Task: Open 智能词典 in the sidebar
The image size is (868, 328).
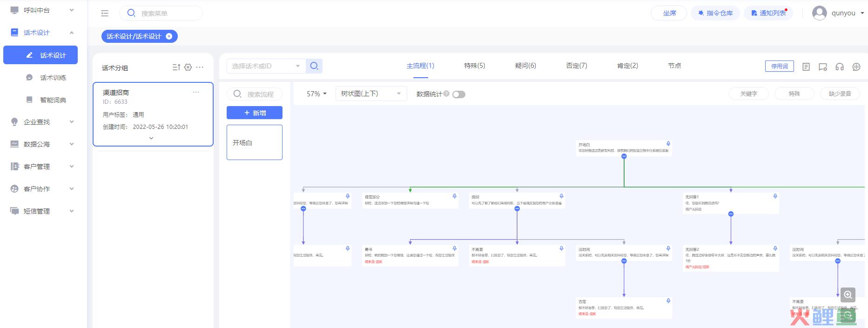Action: 40,100
